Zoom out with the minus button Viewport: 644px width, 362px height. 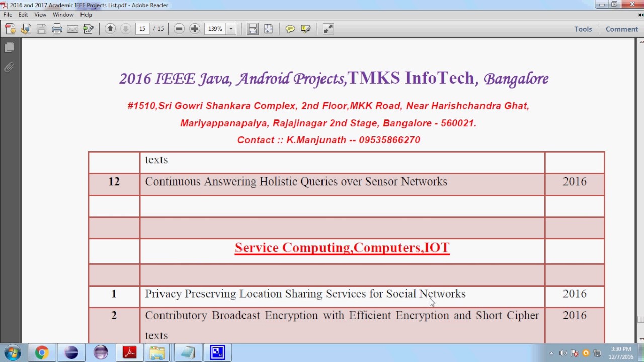click(x=179, y=29)
